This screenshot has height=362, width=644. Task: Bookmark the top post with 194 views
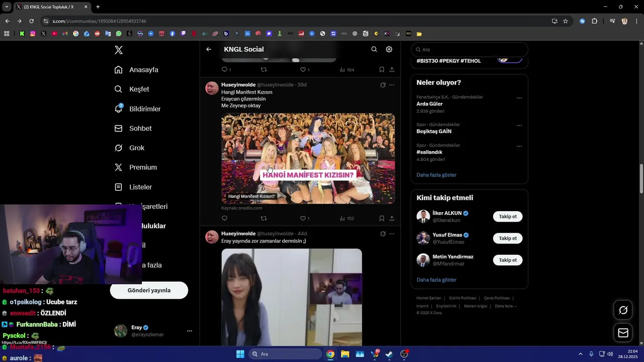point(382,69)
